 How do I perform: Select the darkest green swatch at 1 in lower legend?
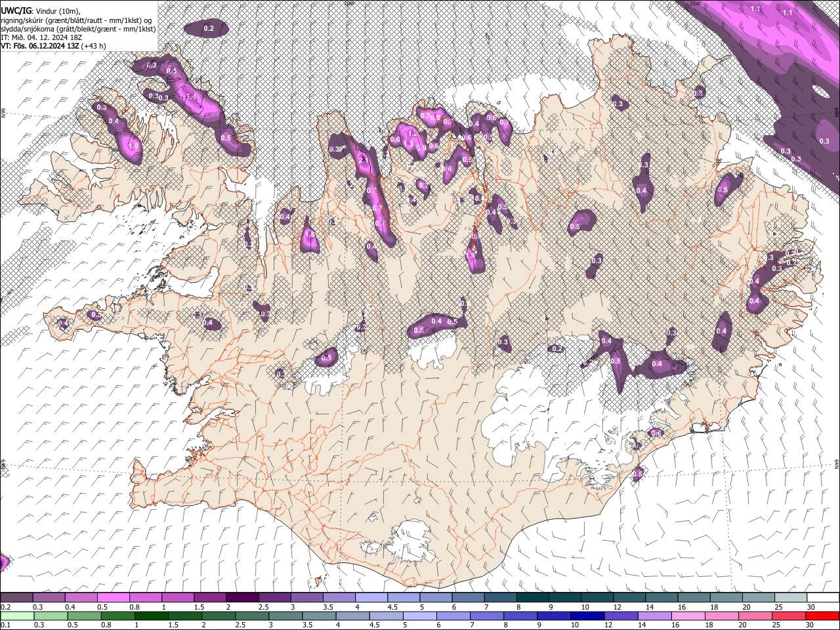(x=151, y=616)
